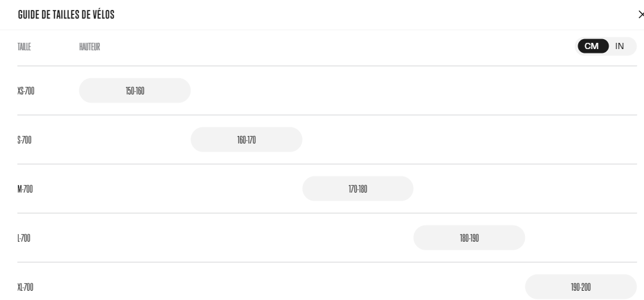Click empty area in XS-700 row
Screen dimensions: 644x300
pyautogui.click(x=411, y=91)
